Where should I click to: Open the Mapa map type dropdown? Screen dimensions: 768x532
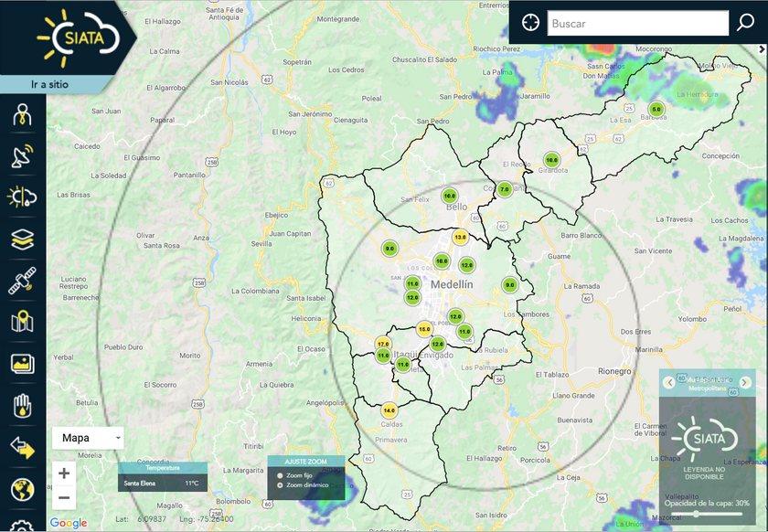pos(89,439)
